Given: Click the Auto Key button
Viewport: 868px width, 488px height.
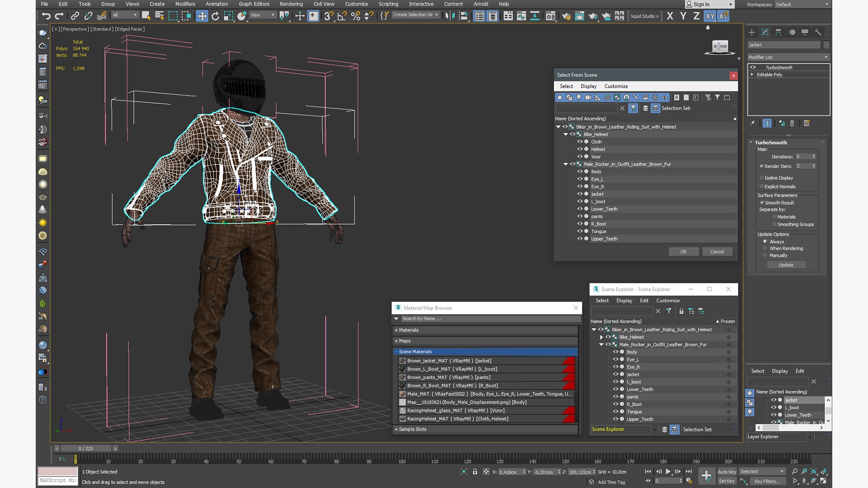Looking at the screenshot, I should pos(727,472).
